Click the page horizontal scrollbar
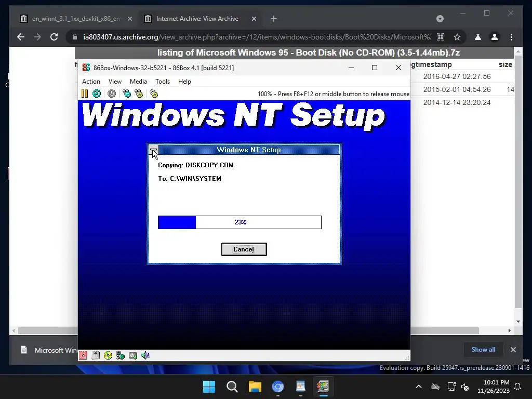 [248, 330]
